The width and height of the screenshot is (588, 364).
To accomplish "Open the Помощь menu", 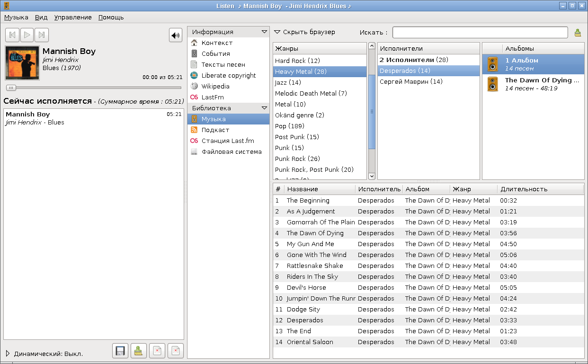I will 111,17.
